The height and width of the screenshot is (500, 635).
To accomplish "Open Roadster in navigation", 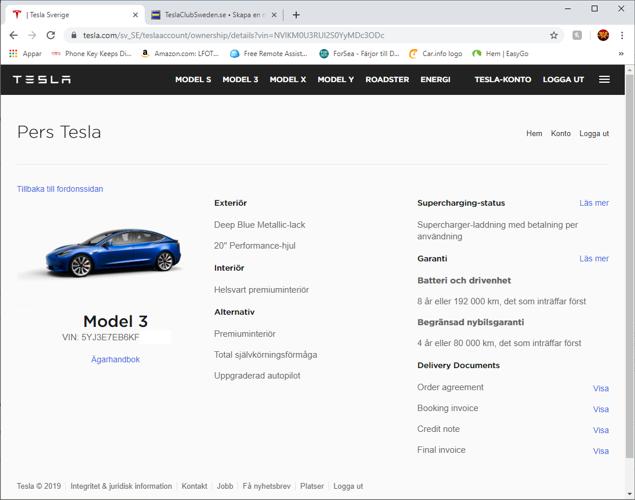I will pos(387,79).
